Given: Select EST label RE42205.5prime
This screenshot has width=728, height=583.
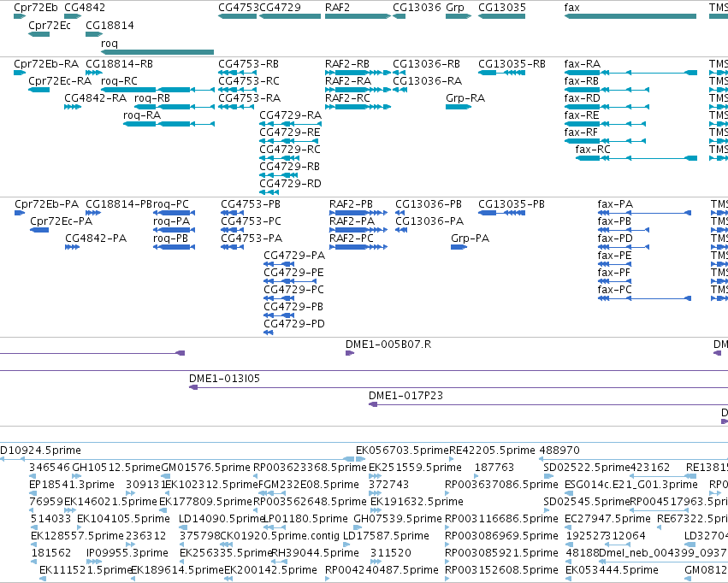Looking at the screenshot, I should point(492,450).
